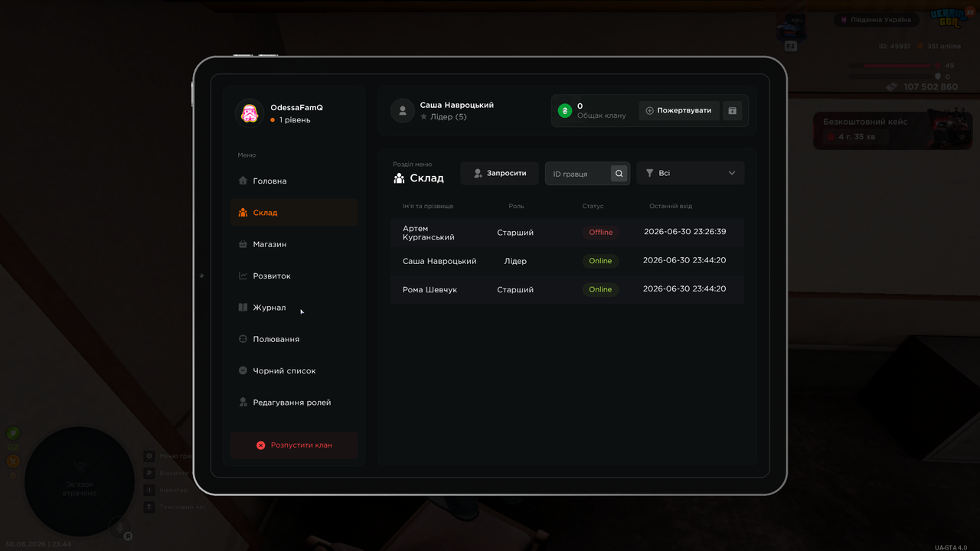
Task: Click the Online badge in Саша Навроцький's row
Action: [x=600, y=261]
